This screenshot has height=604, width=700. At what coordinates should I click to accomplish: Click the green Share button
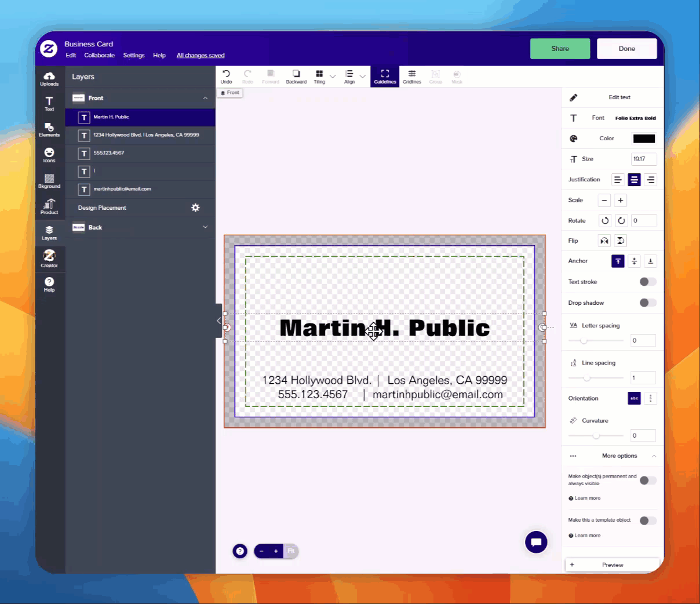click(560, 49)
